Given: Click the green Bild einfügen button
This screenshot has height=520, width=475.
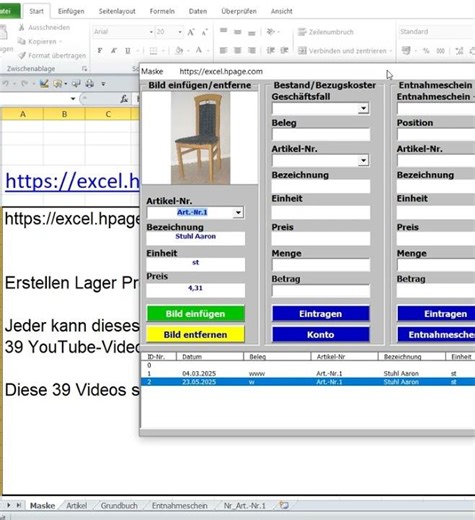Looking at the screenshot, I should coord(195,314).
